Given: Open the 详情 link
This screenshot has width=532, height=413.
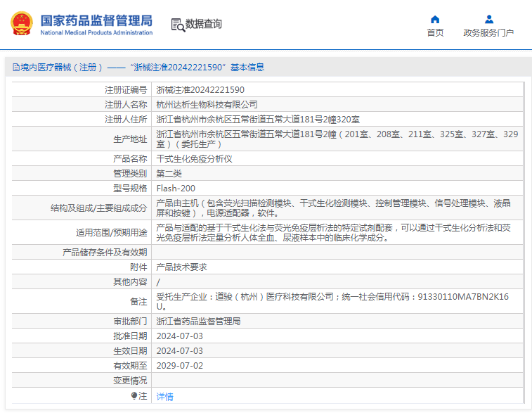Looking at the screenshot, I should [165, 396].
